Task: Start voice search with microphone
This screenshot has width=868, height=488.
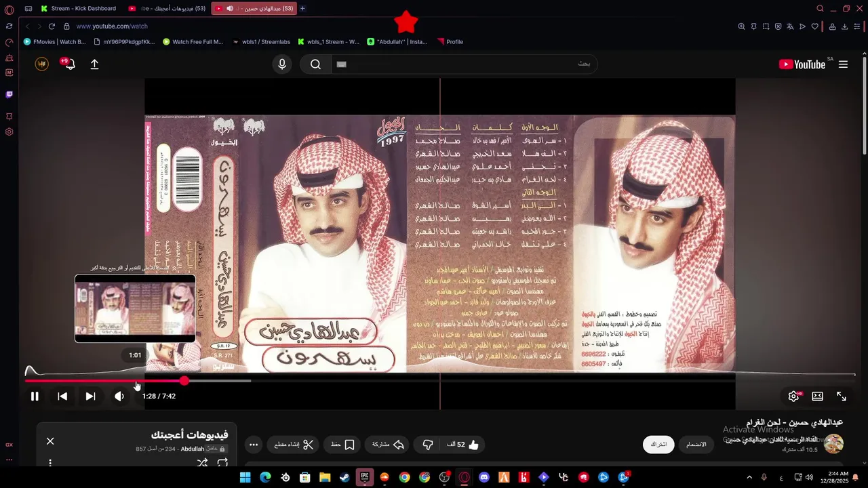Action: tap(282, 64)
